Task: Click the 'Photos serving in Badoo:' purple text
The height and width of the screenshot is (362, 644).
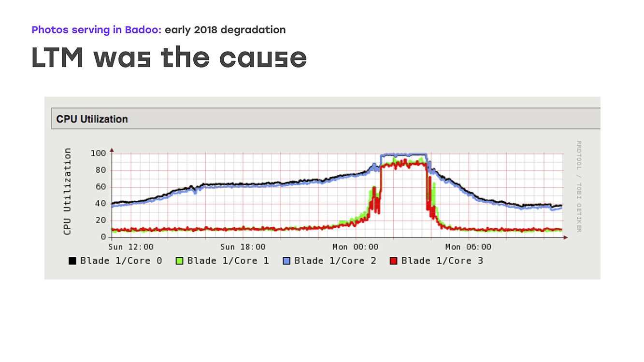Action: pyautogui.click(x=97, y=30)
